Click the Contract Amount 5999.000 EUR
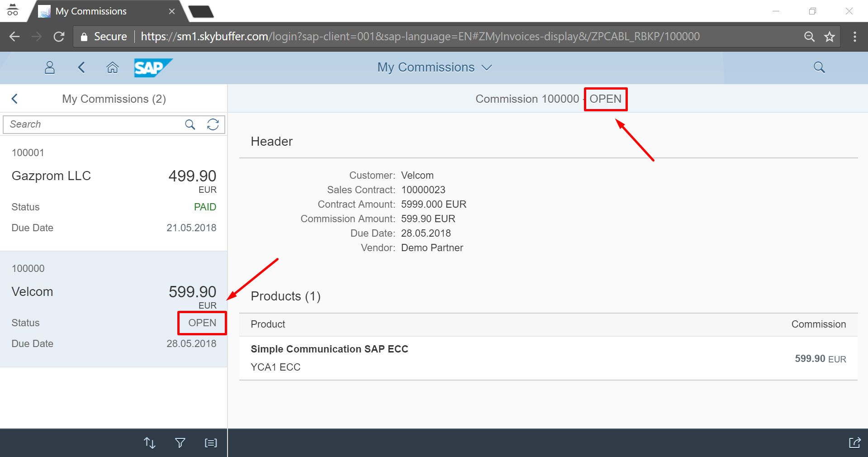Screen dimensions: 868x457 (x=434, y=205)
